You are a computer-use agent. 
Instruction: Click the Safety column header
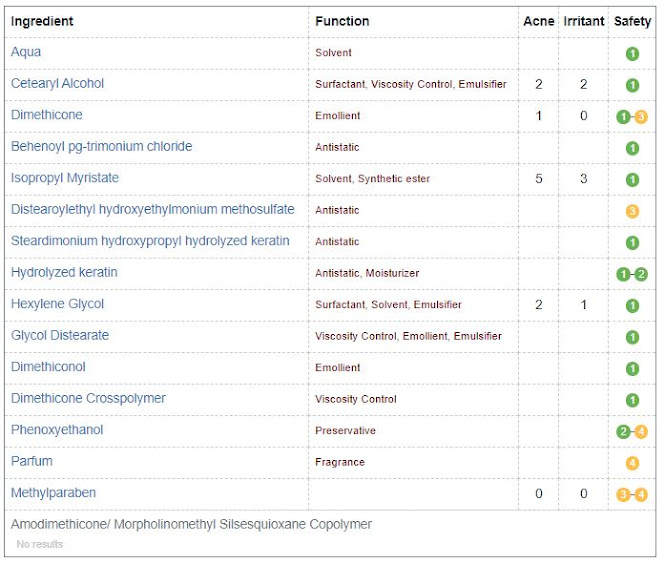[x=632, y=21]
